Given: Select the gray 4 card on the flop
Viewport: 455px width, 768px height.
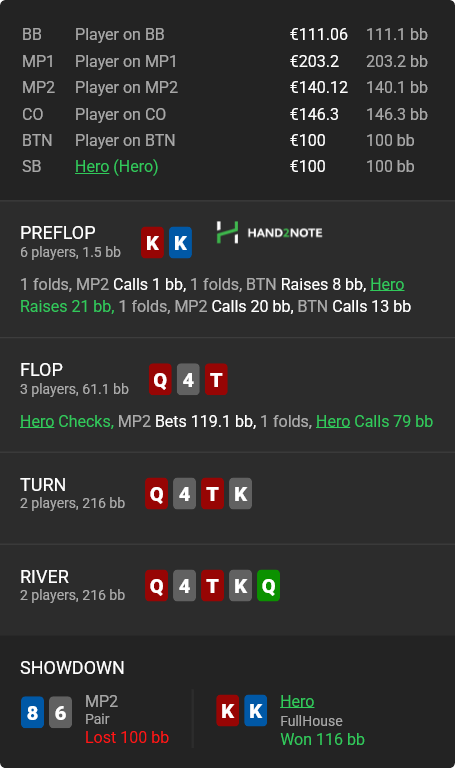Looking at the screenshot, I should tap(188, 380).
